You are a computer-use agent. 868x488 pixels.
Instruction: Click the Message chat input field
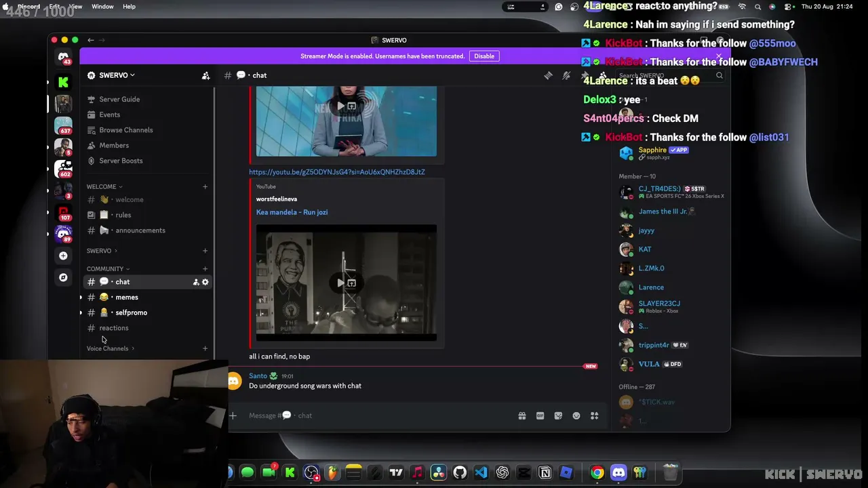(380, 415)
